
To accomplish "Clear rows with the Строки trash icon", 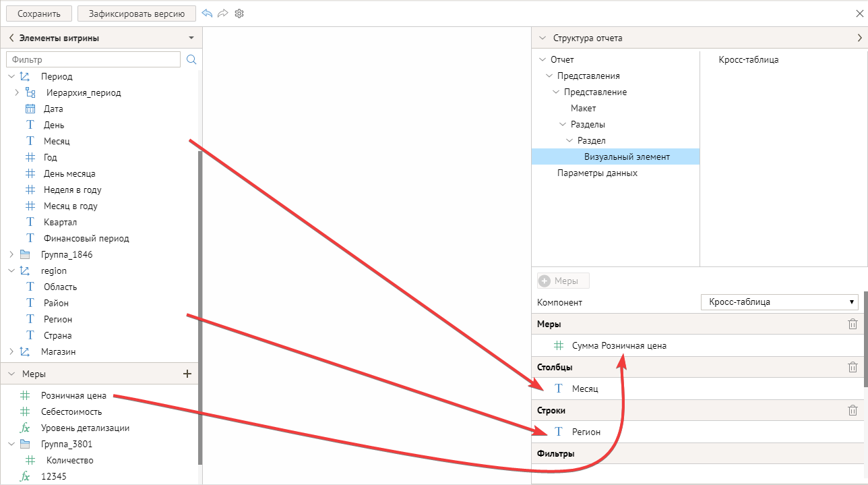I will click(852, 410).
